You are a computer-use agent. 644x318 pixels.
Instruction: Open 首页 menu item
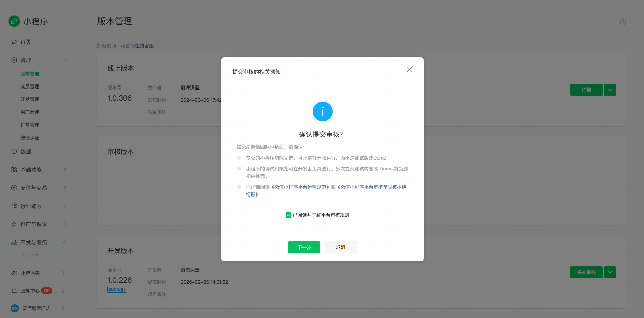(26, 42)
